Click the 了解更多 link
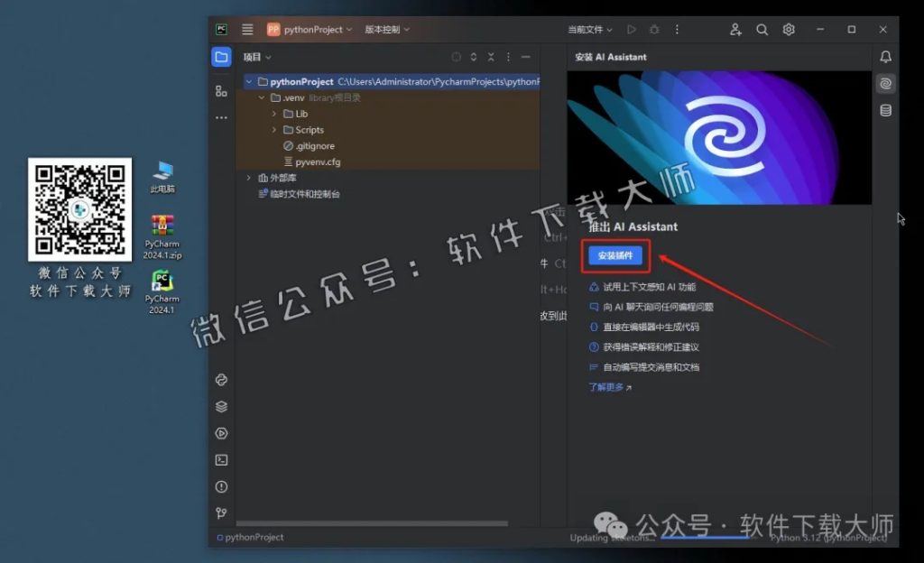This screenshot has width=924, height=563. tap(605, 385)
